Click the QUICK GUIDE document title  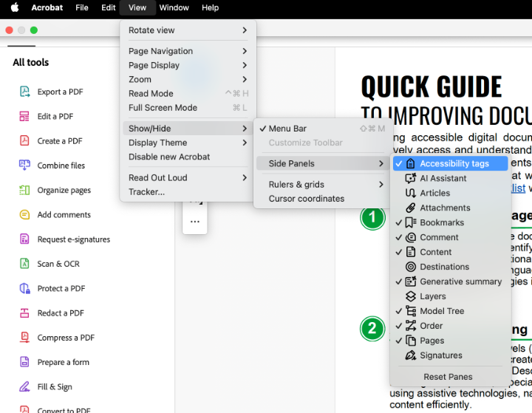432,87
